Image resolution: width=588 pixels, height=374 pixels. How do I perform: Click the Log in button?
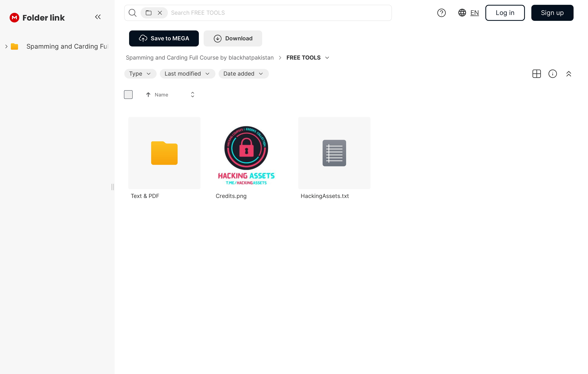(505, 13)
